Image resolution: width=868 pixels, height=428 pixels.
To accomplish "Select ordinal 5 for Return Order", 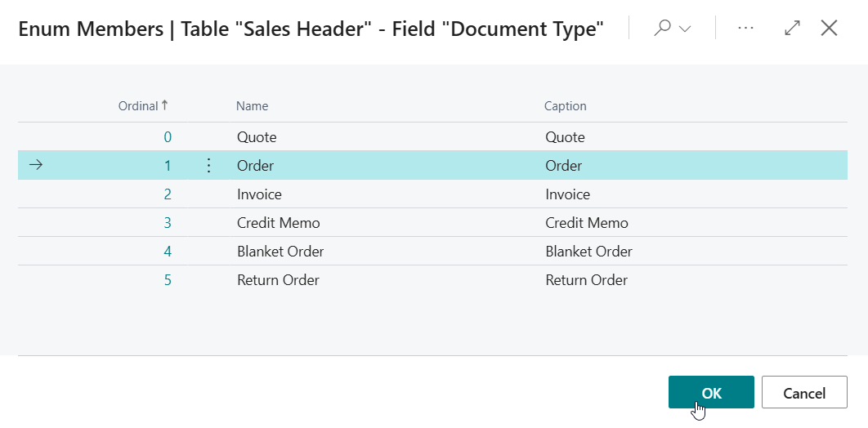I will [x=168, y=280].
